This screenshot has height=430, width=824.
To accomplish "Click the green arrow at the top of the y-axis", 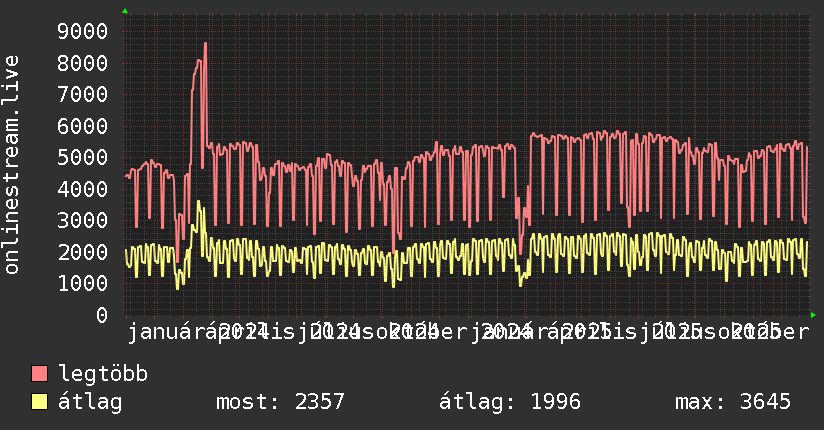I will pos(125,11).
